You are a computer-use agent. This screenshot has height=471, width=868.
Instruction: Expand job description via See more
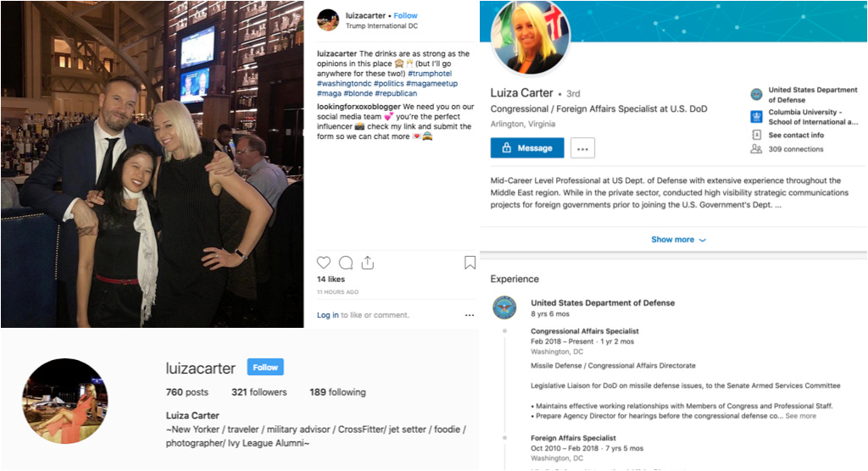coord(800,416)
